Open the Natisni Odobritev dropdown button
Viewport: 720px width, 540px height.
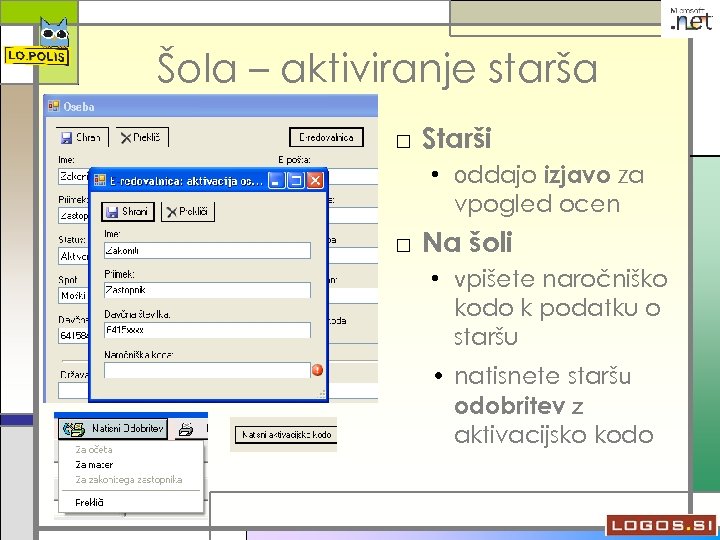pos(113,428)
